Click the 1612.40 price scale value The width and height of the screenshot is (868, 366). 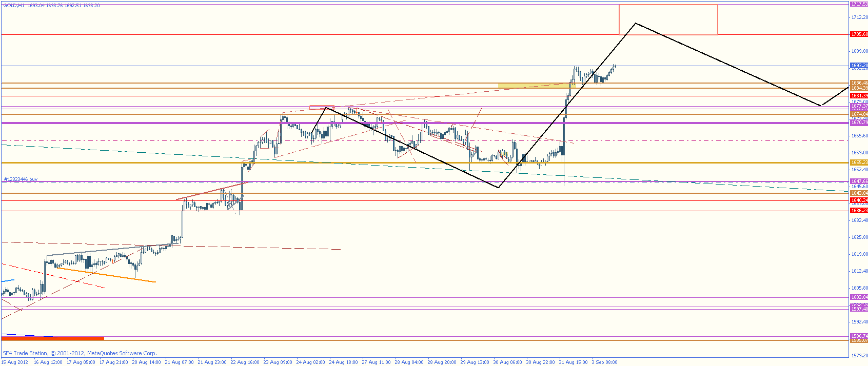859,271
